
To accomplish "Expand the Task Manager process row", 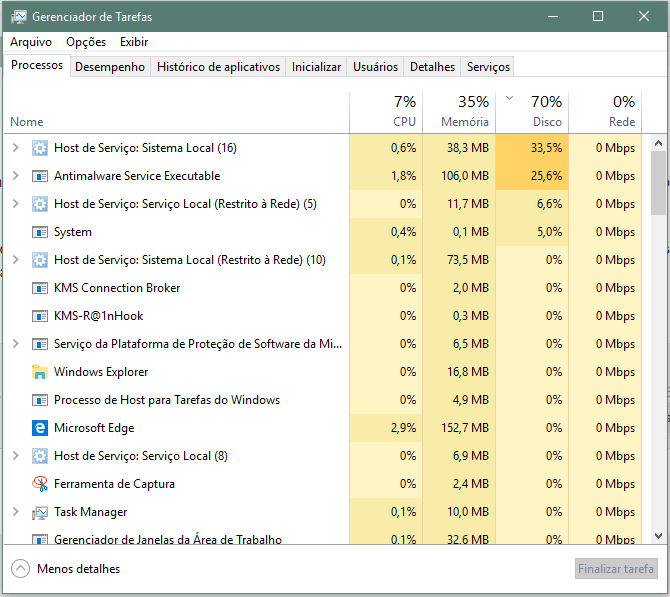I will [x=16, y=512].
